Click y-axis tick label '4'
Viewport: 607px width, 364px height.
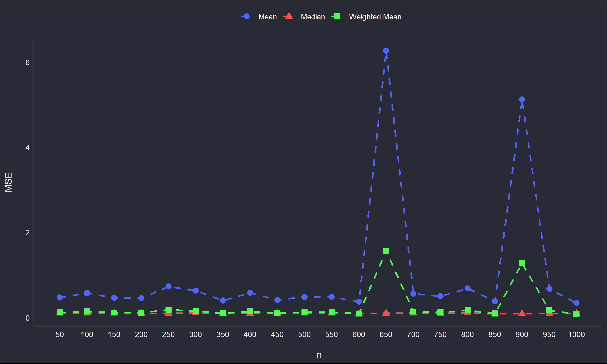(28, 148)
